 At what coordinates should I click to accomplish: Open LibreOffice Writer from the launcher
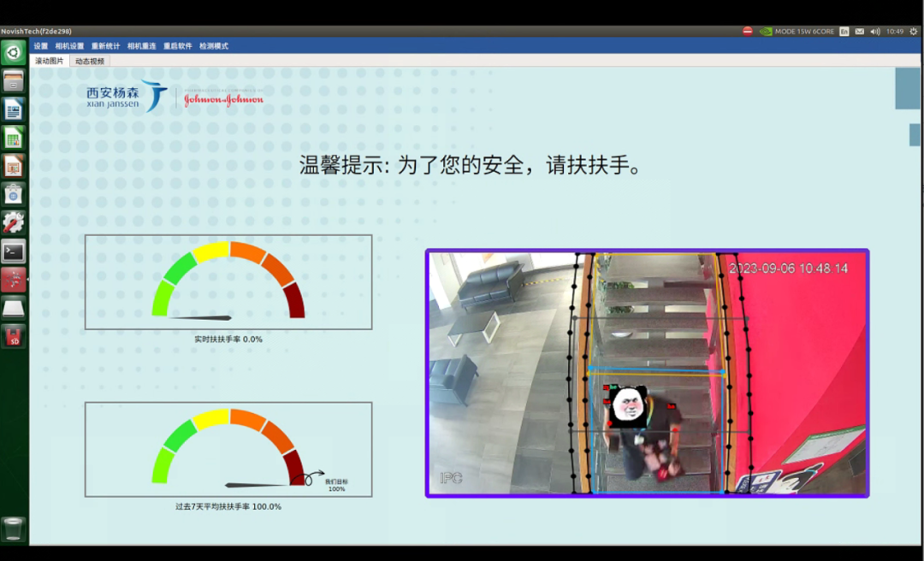pos(14,109)
